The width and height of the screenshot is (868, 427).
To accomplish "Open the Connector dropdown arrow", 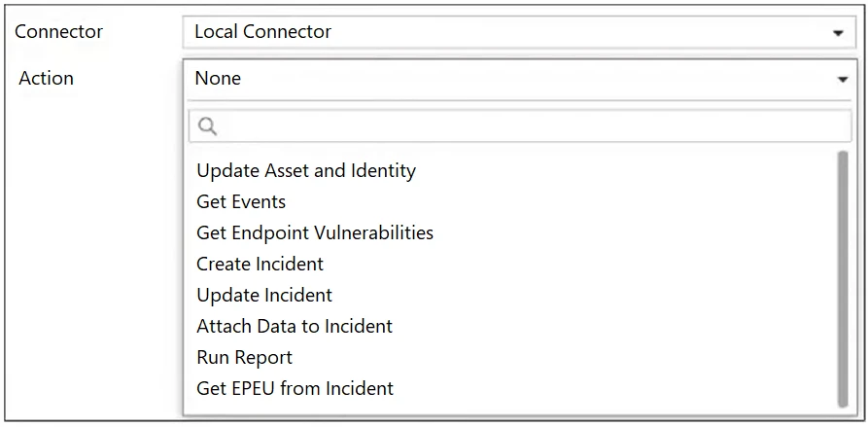I will tap(838, 33).
